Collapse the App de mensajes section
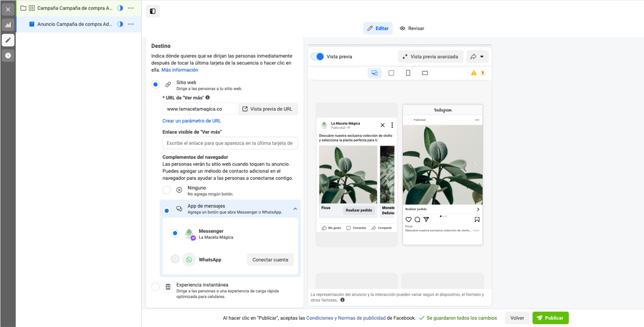 coord(295,209)
